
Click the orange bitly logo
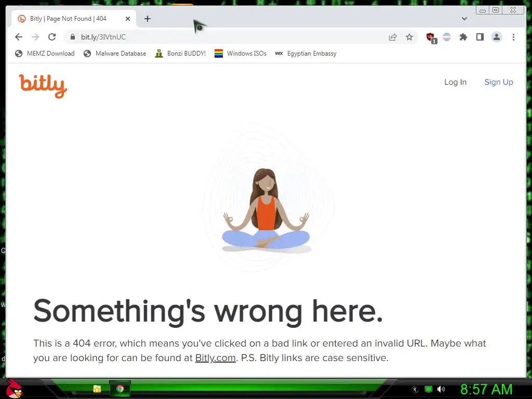43,86
